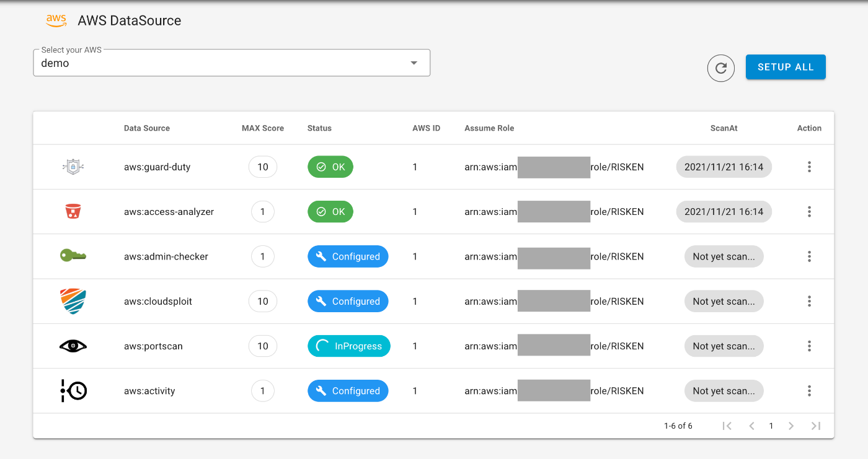The height and width of the screenshot is (459, 868).
Task: Click the Data Source column header
Action: pyautogui.click(x=147, y=128)
